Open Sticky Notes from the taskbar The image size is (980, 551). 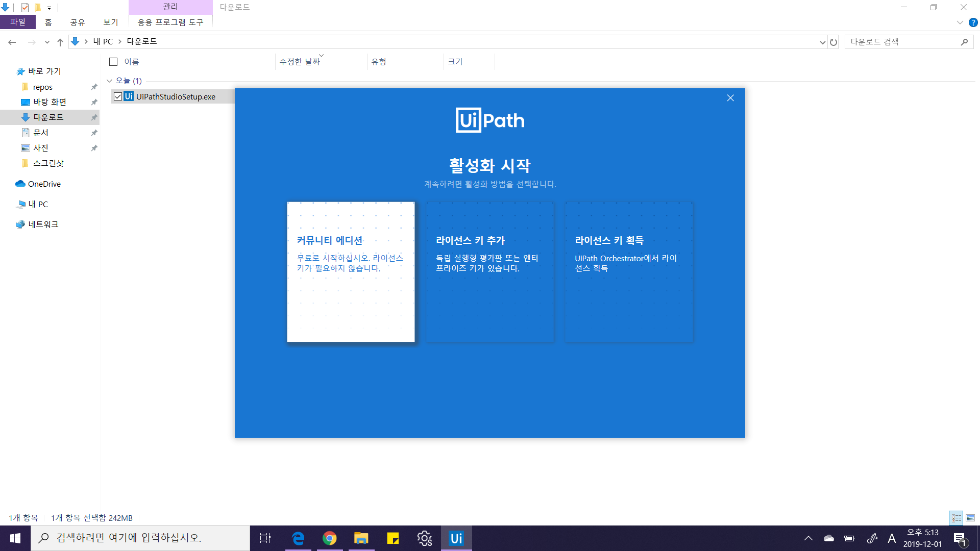(x=393, y=538)
